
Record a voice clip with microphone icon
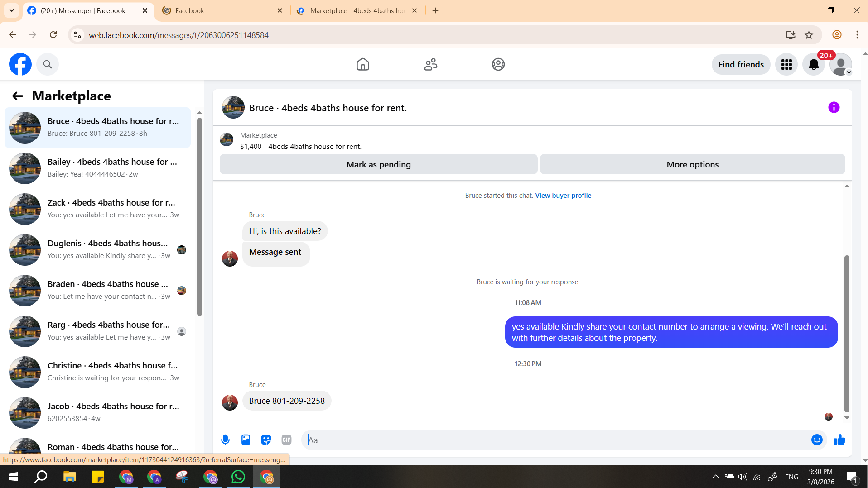coord(225,440)
